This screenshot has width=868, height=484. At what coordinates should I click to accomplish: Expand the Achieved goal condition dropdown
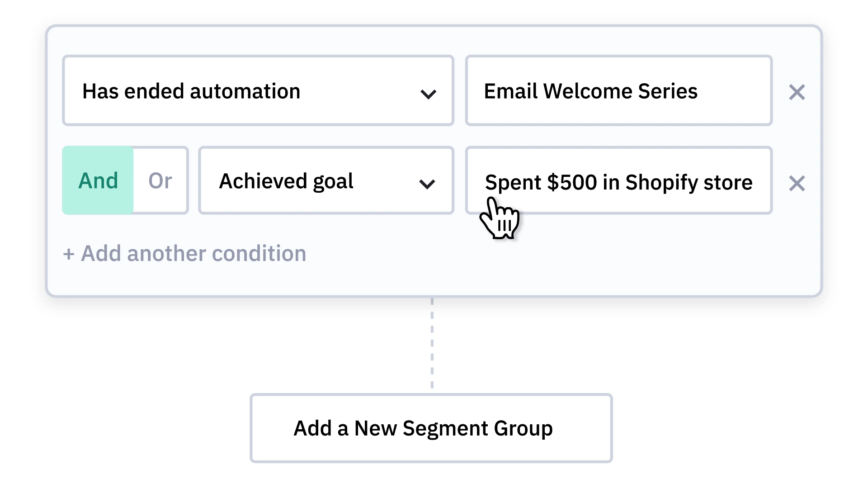pyautogui.click(x=325, y=180)
